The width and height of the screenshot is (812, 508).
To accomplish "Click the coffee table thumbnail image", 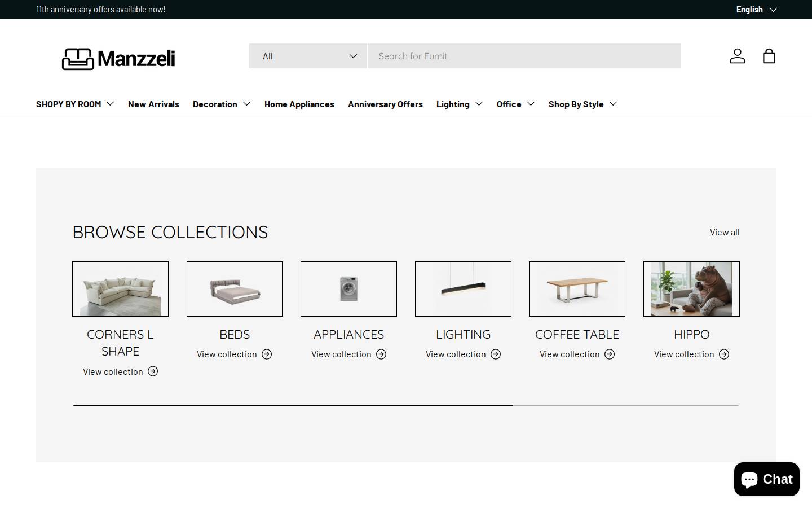I will tap(577, 289).
